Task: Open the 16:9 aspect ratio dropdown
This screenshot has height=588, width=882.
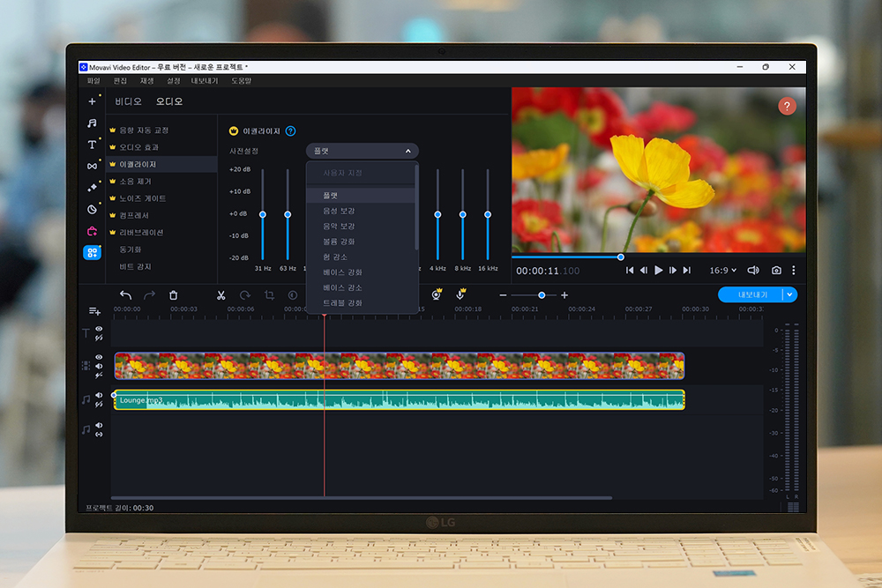Action: point(723,271)
